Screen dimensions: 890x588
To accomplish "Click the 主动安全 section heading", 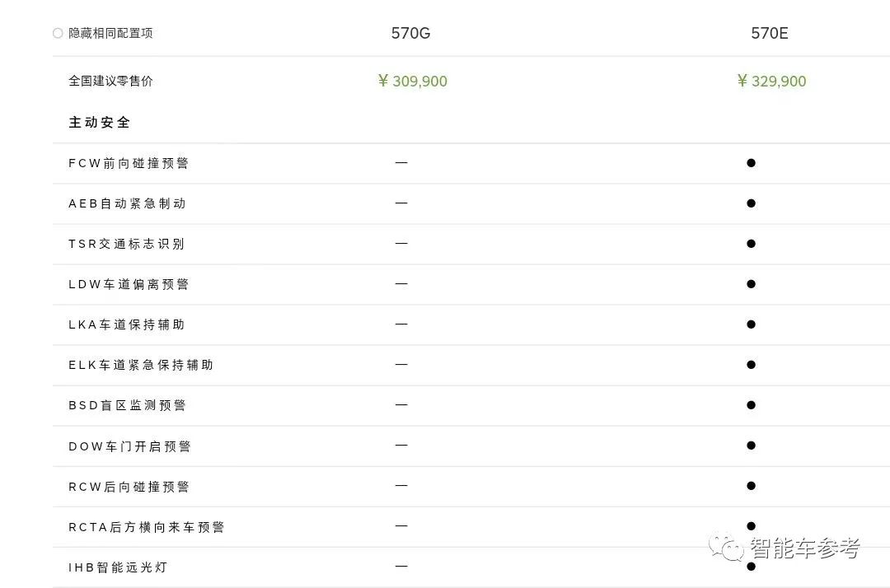I will 100,123.
